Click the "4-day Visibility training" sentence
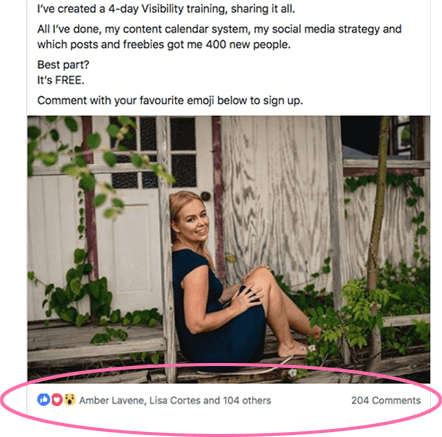Image resolution: width=442 pixels, height=437 pixels. (166, 9)
